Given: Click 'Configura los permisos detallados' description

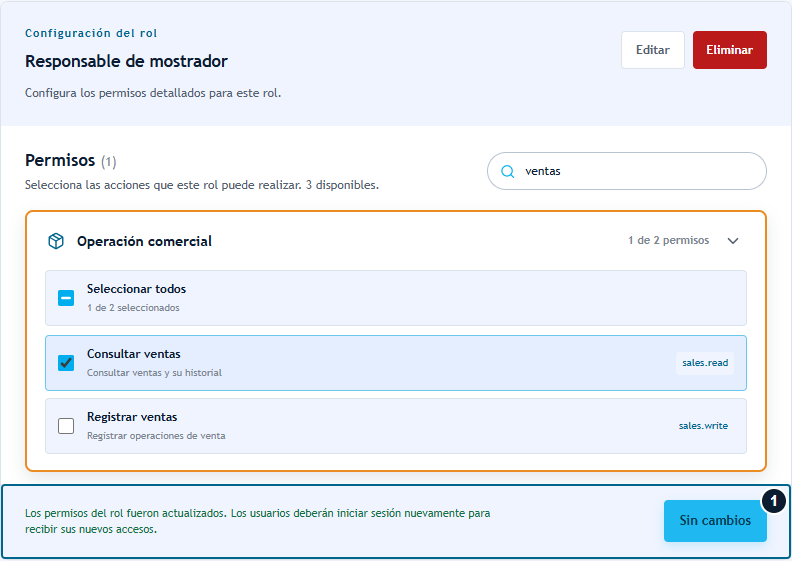Looking at the screenshot, I should click(153, 93).
